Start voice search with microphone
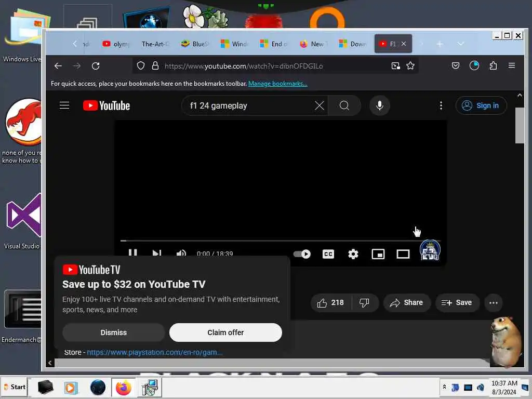The height and width of the screenshot is (399, 532). tap(380, 105)
